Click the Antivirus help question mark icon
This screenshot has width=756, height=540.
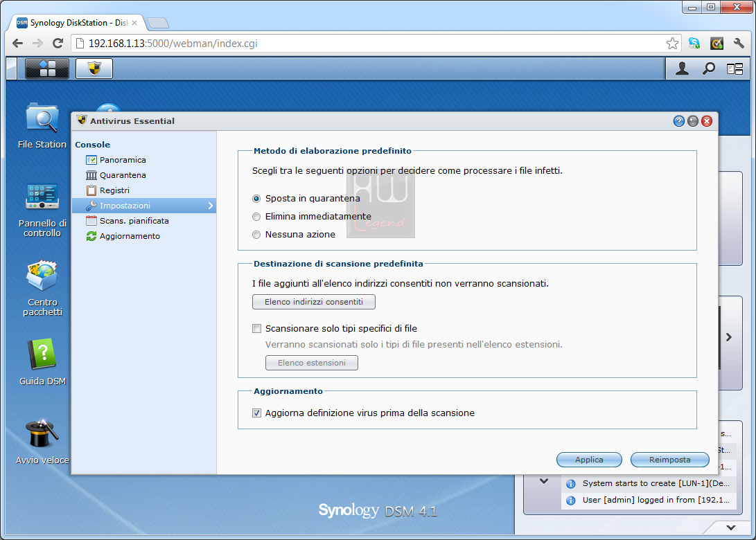tap(679, 121)
